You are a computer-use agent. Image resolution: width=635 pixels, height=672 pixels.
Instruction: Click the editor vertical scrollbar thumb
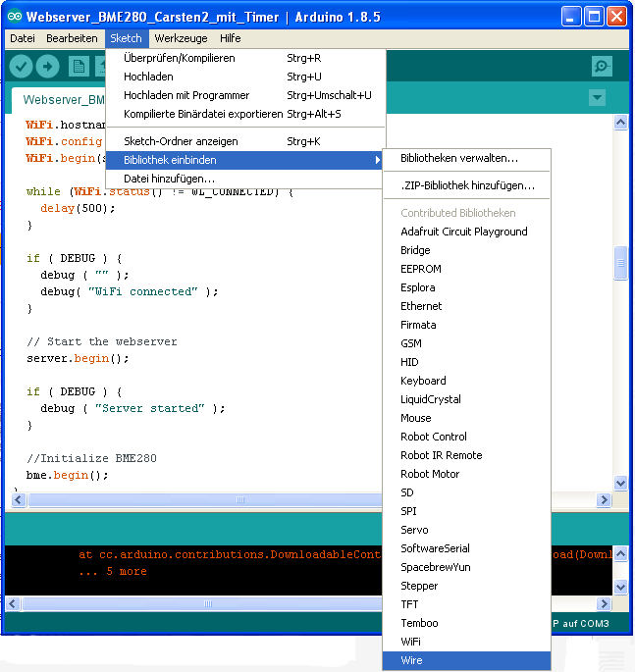point(620,263)
